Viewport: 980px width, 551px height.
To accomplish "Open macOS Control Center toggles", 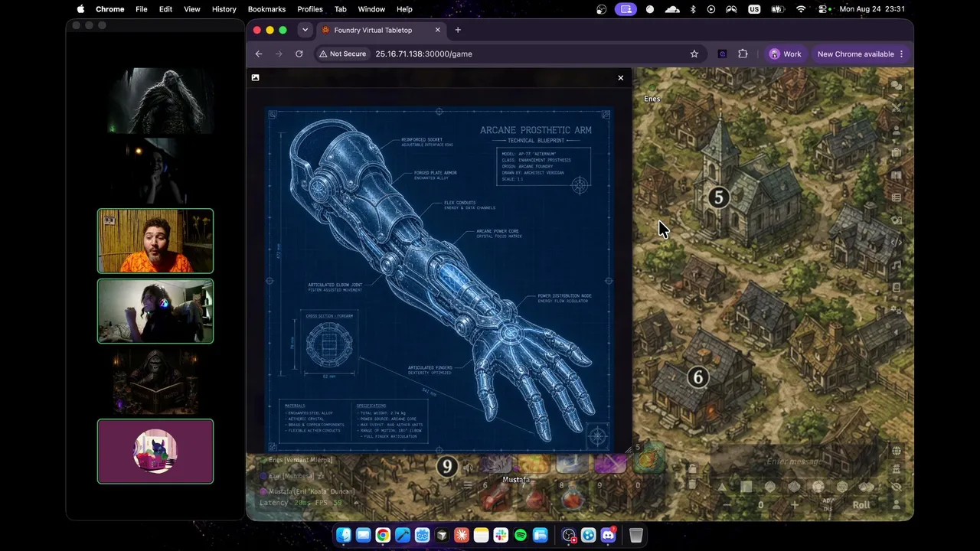I will pos(824,9).
